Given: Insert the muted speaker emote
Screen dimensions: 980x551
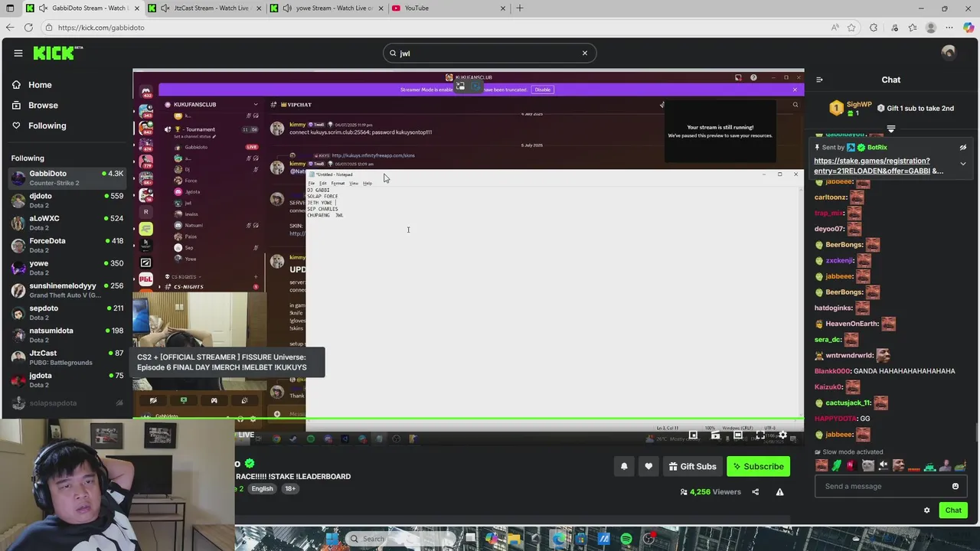Looking at the screenshot, I should coord(883,465).
